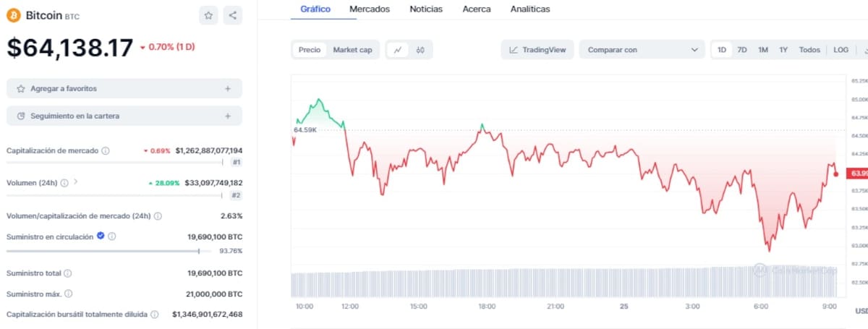Enable the LOG scale option

[841, 50]
